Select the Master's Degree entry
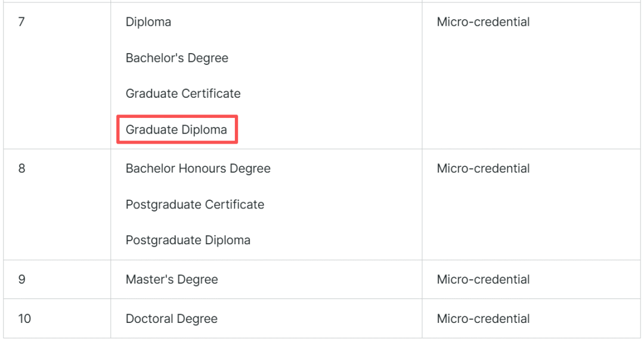 (x=172, y=279)
